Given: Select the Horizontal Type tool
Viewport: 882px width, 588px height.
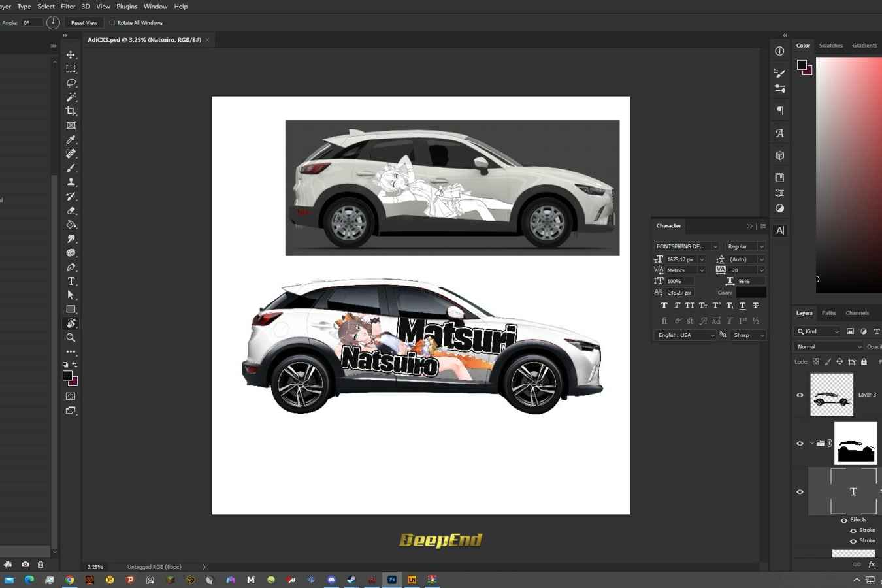Looking at the screenshot, I should (71, 281).
